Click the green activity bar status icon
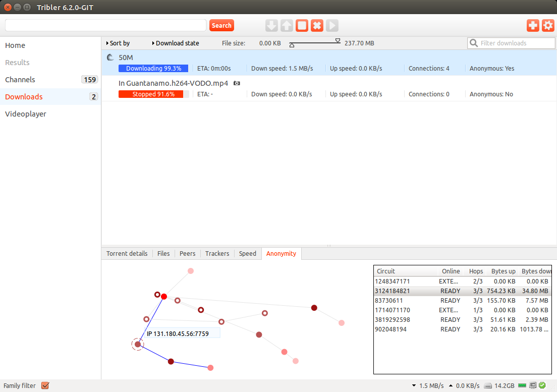Viewport: 557px width, 392px height. pyautogui.click(x=522, y=385)
